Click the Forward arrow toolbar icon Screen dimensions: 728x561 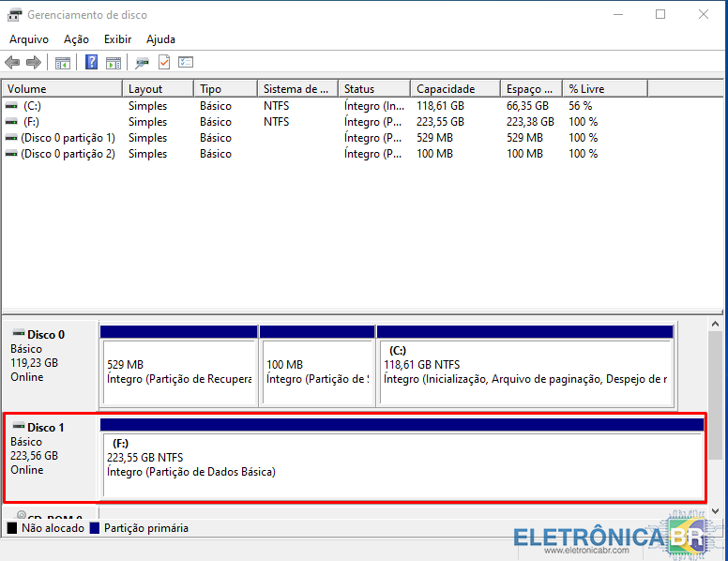(x=34, y=63)
